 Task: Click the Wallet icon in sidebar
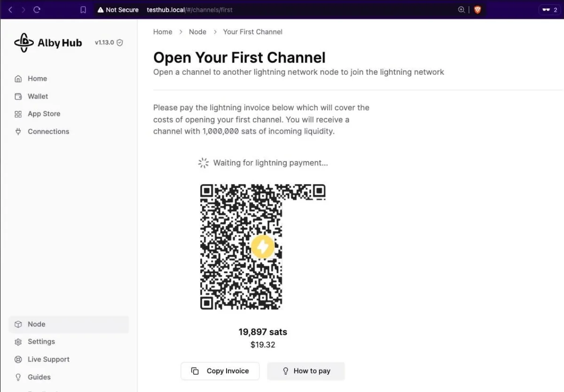[18, 96]
